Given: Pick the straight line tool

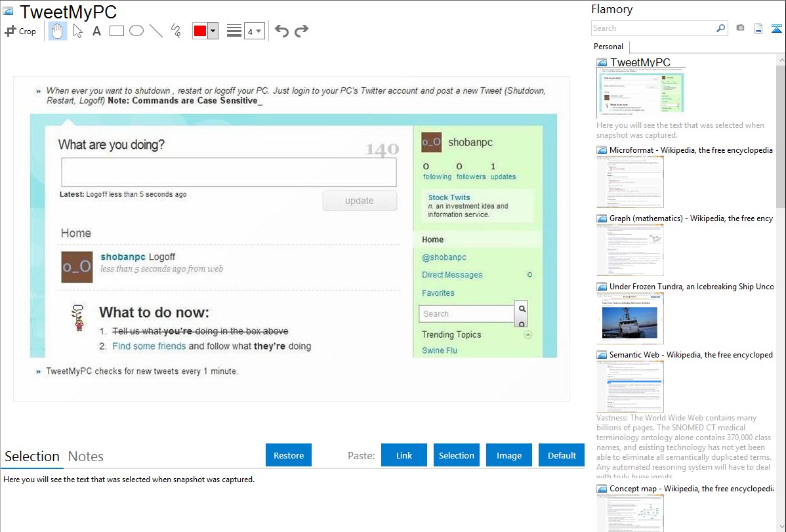Looking at the screenshot, I should pyautogui.click(x=156, y=31).
